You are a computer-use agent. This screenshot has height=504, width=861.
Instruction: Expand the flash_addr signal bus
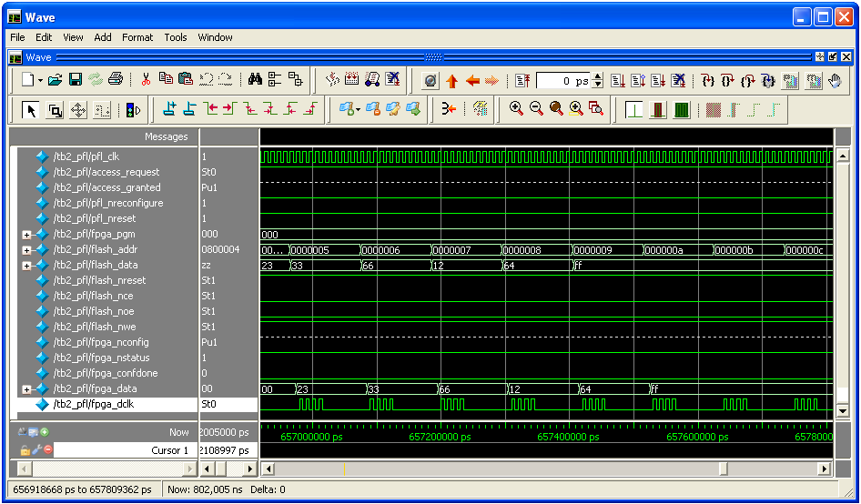click(x=26, y=249)
